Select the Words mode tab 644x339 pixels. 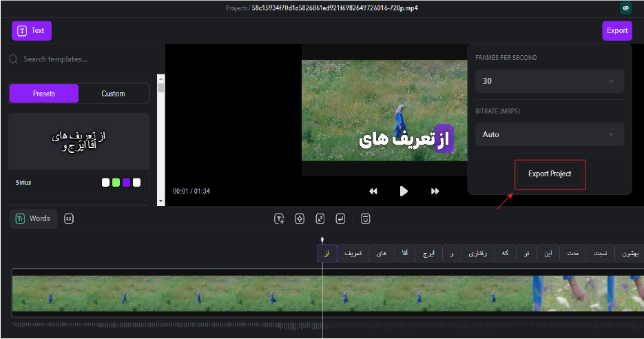tap(33, 218)
